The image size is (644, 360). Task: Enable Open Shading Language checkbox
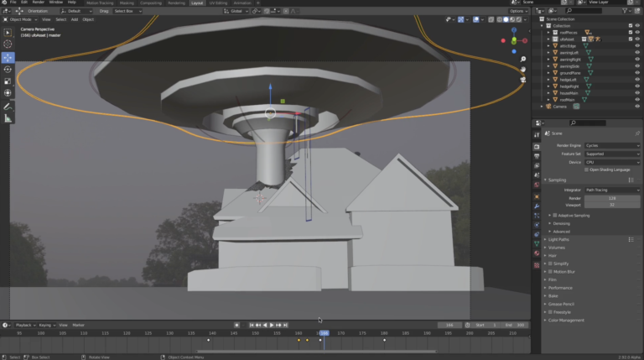pos(587,170)
